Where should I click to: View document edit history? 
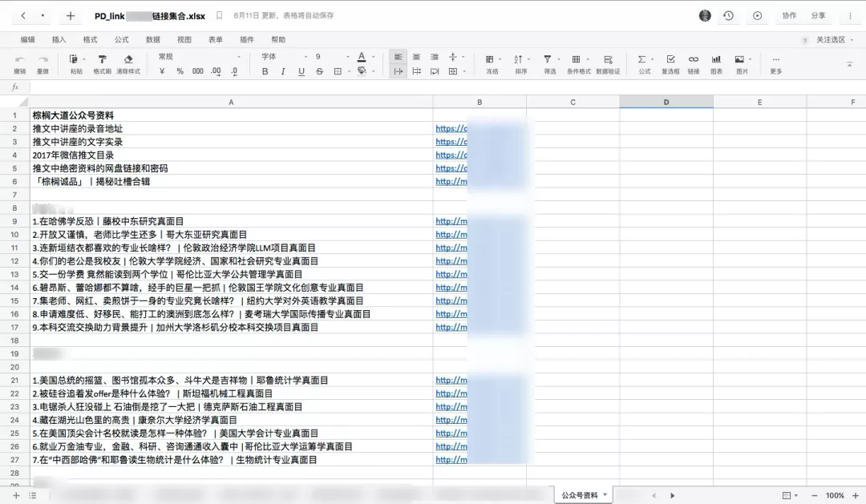(x=726, y=15)
